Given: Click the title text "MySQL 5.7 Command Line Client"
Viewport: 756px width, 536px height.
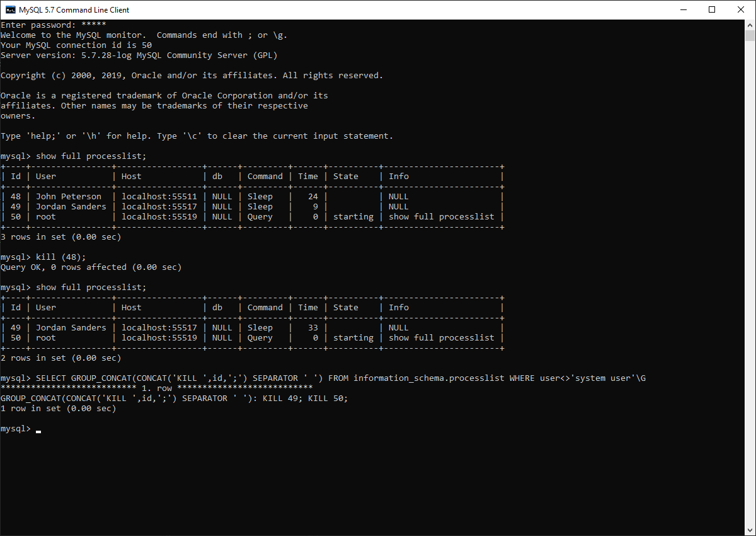Looking at the screenshot, I should (74, 9).
